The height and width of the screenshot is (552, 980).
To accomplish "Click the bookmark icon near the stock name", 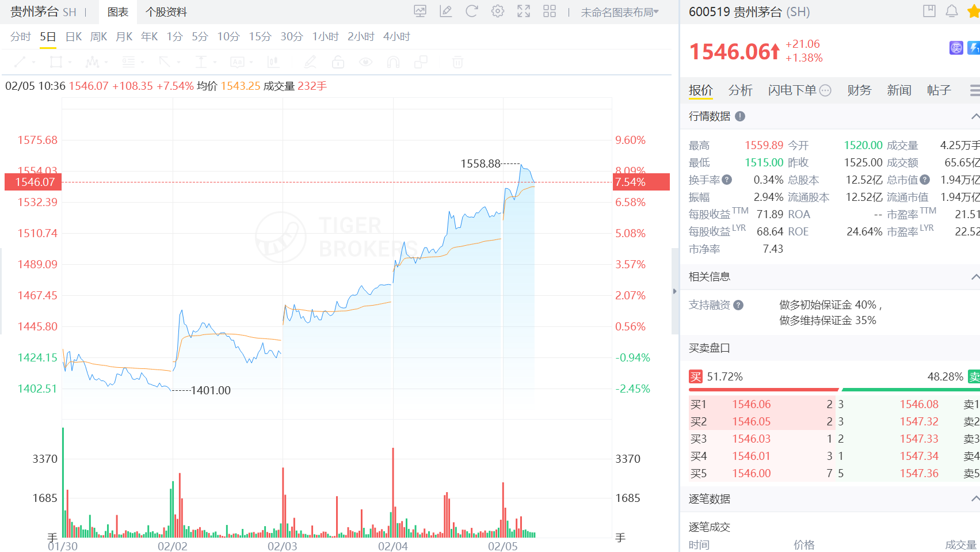I will click(x=929, y=11).
